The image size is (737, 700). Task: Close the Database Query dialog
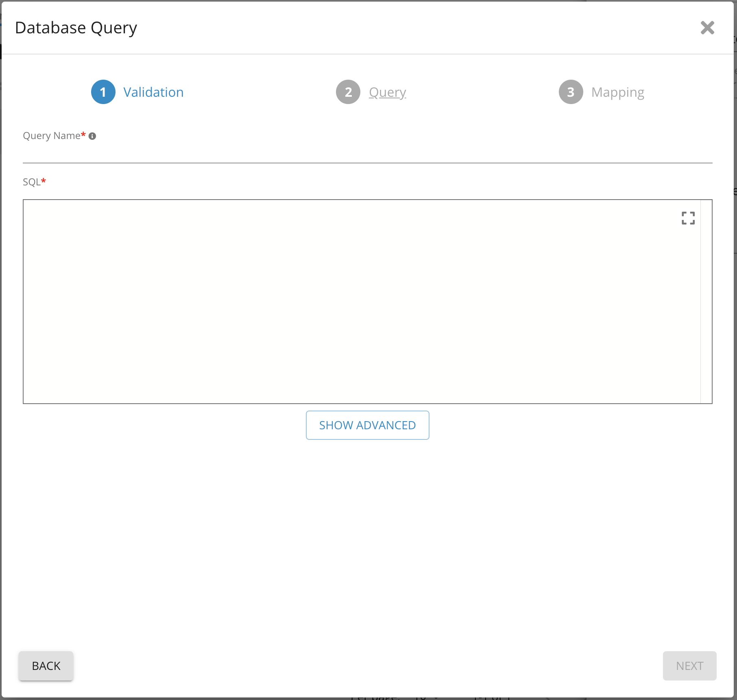[707, 28]
